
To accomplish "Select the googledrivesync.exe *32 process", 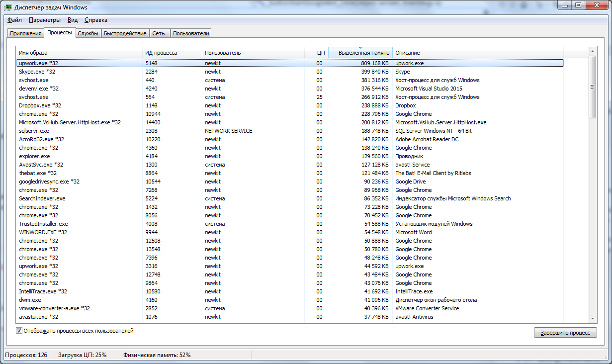I will point(290,182).
